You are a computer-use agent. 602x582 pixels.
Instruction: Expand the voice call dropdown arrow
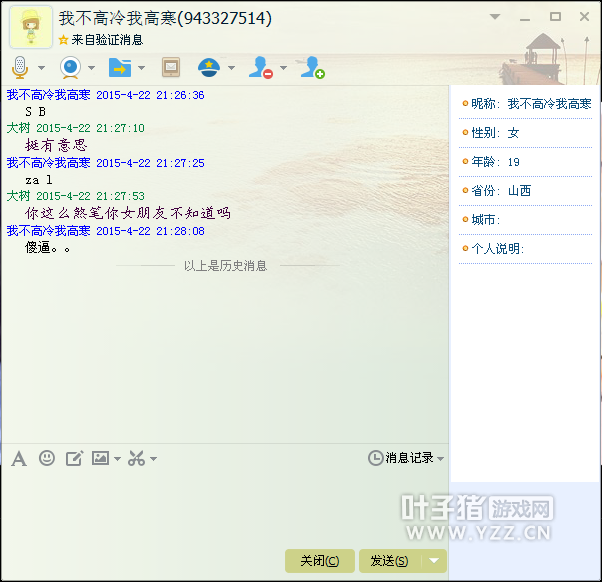point(42,69)
